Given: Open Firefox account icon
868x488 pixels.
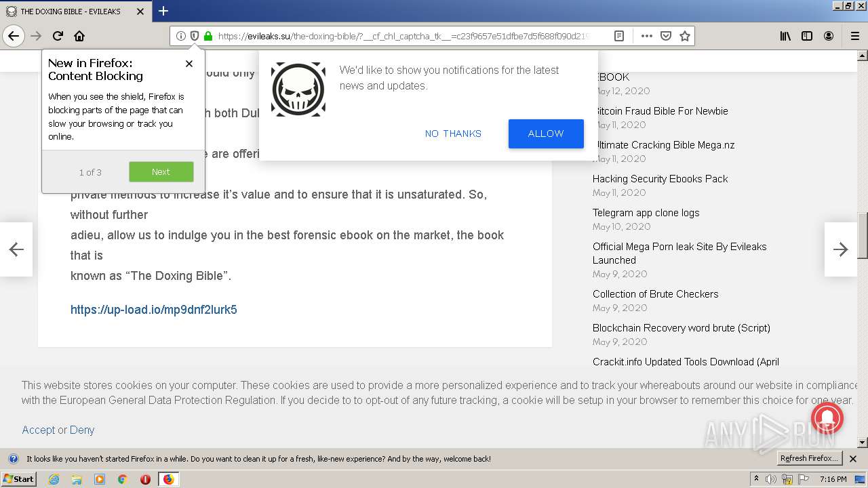Looking at the screenshot, I should click(829, 36).
